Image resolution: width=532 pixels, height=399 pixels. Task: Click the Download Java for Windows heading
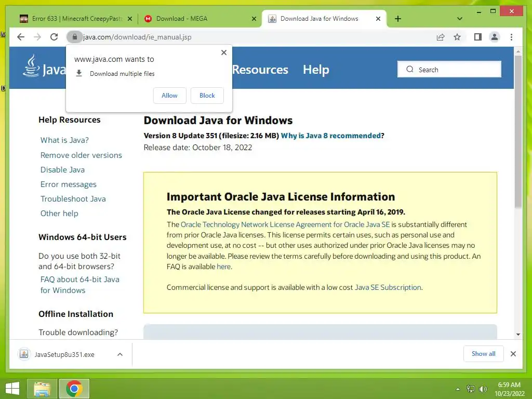coord(218,121)
